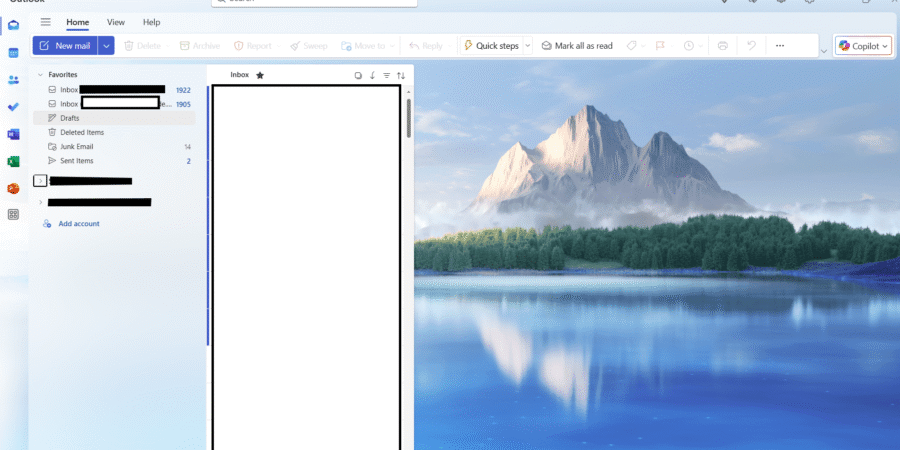Viewport: 900px width, 450px height.
Task: Switch to the View ribbon tab
Action: (115, 22)
